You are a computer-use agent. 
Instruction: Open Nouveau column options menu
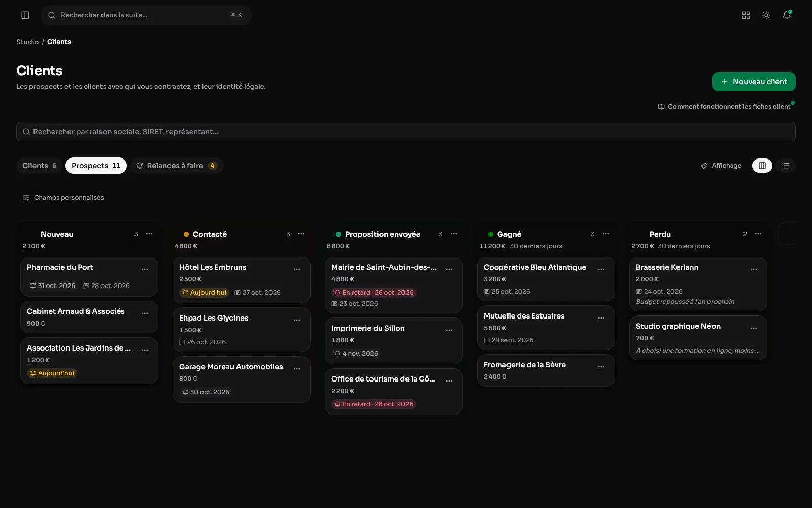(x=149, y=234)
